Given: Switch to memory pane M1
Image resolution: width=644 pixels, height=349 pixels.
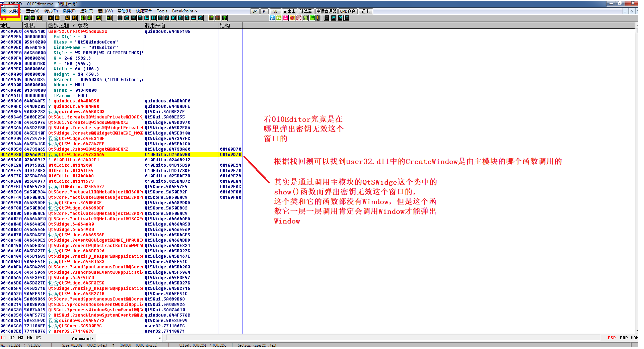Looking at the screenshot, I should [3, 338].
